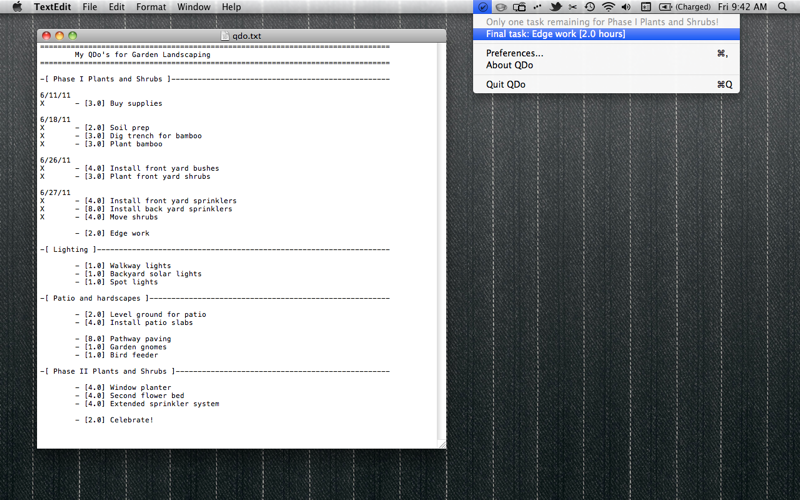Click the qdo.txt title document icon

pos(226,36)
